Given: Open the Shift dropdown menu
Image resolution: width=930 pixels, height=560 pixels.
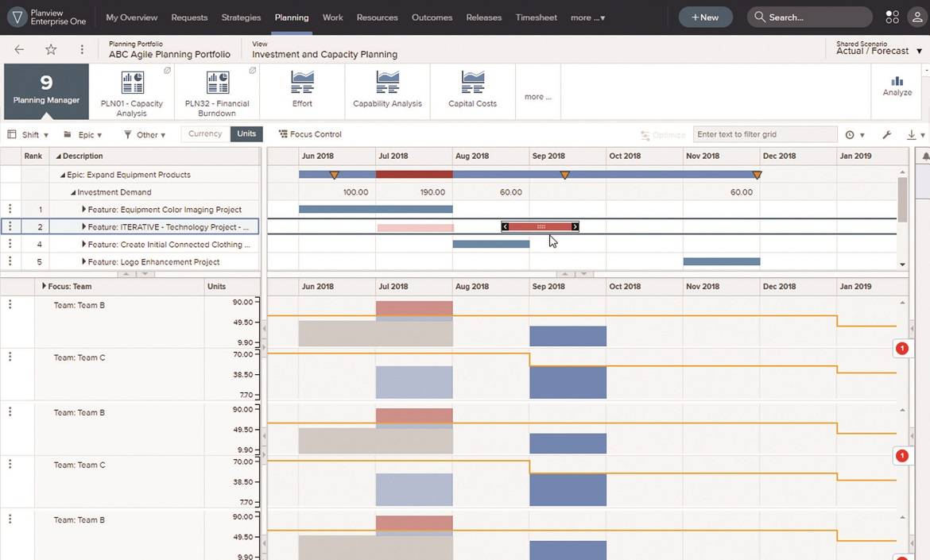Looking at the screenshot, I should [28, 134].
